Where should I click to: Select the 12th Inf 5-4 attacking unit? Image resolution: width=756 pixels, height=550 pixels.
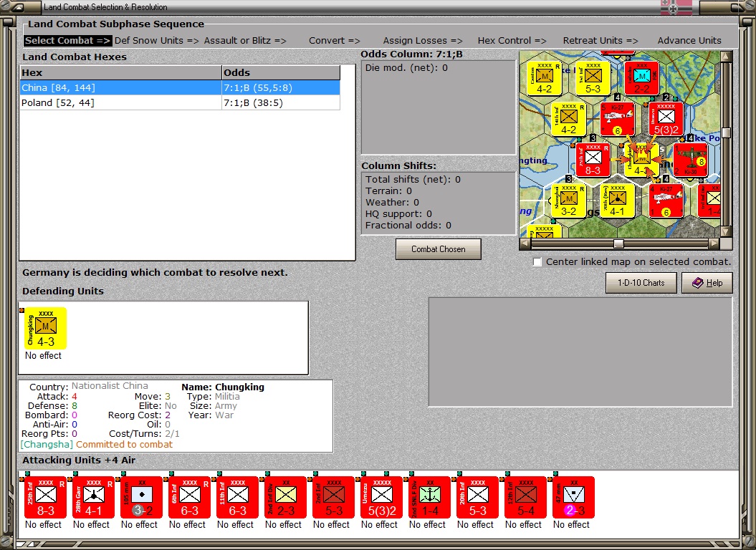525,498
